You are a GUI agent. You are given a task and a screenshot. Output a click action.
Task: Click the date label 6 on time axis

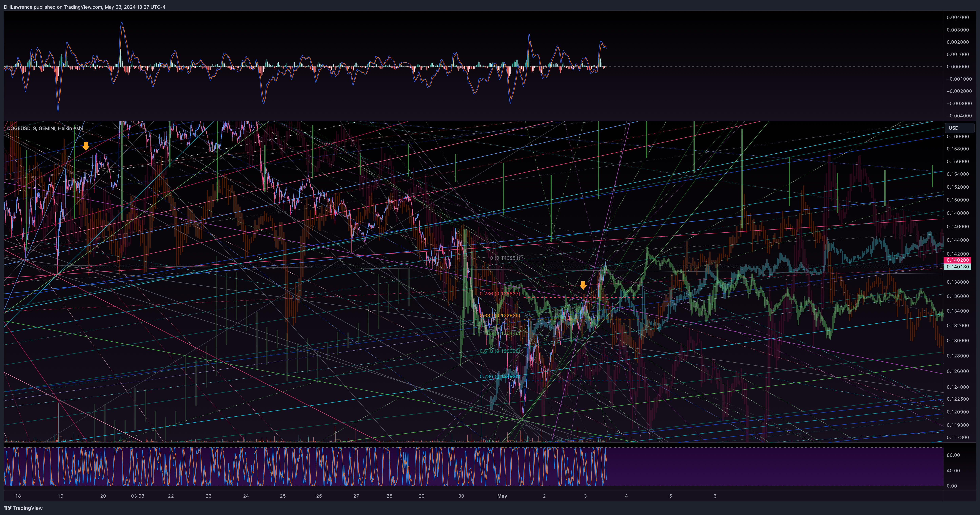pyautogui.click(x=715, y=496)
